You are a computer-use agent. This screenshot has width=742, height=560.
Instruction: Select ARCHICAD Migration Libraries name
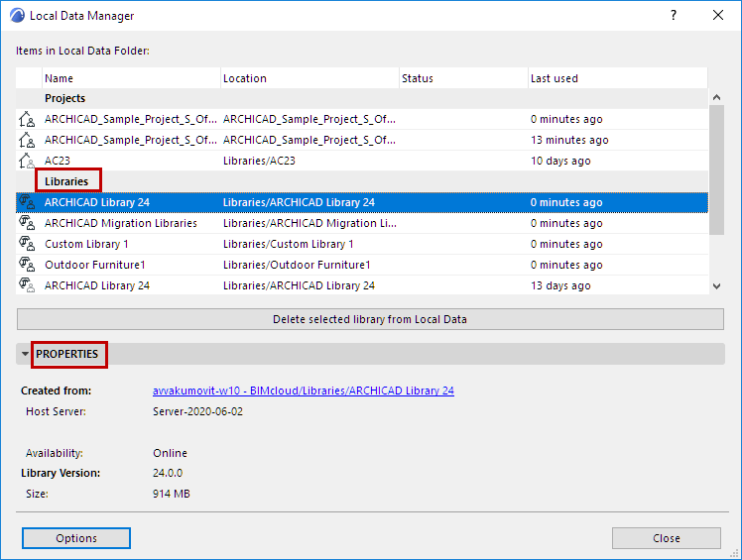click(x=121, y=223)
